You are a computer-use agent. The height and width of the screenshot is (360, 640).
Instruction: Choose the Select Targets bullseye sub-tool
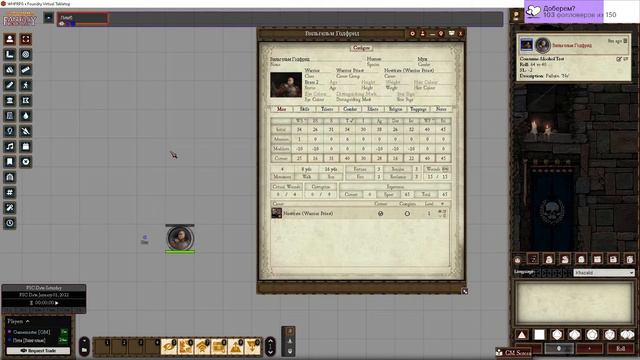(26, 54)
